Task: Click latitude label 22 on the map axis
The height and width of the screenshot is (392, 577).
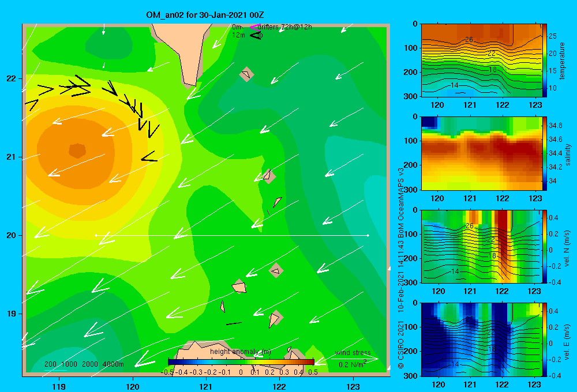Action: (x=11, y=79)
